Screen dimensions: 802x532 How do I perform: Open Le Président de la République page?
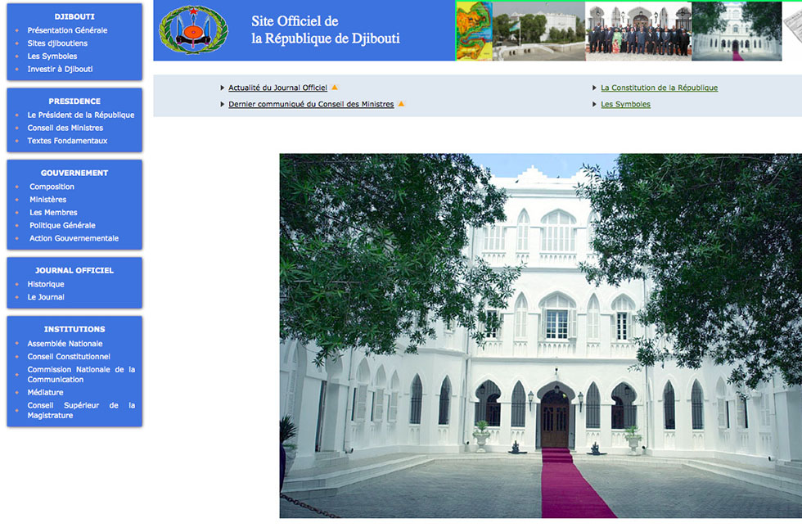81,115
